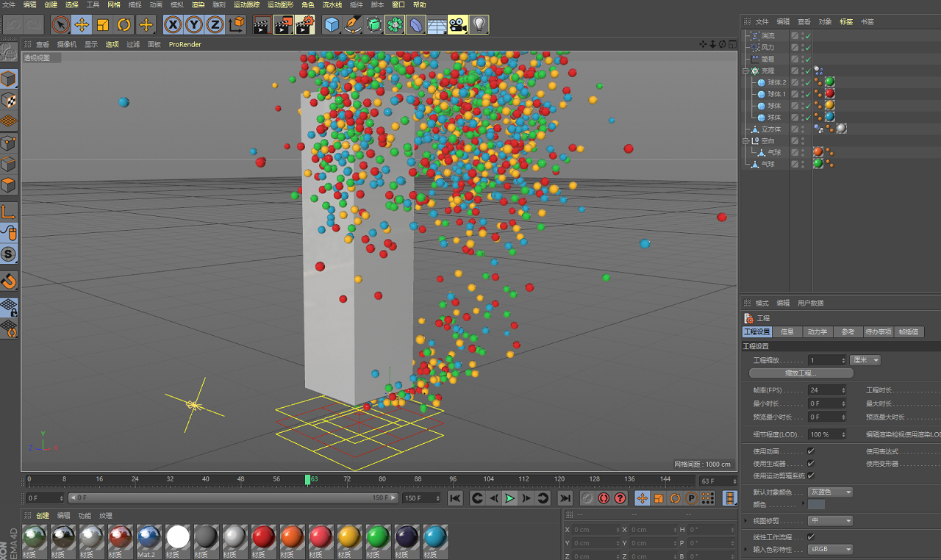The width and height of the screenshot is (941, 560).
Task: Toggle enable checkmark for 湍流 object
Action: (x=807, y=35)
